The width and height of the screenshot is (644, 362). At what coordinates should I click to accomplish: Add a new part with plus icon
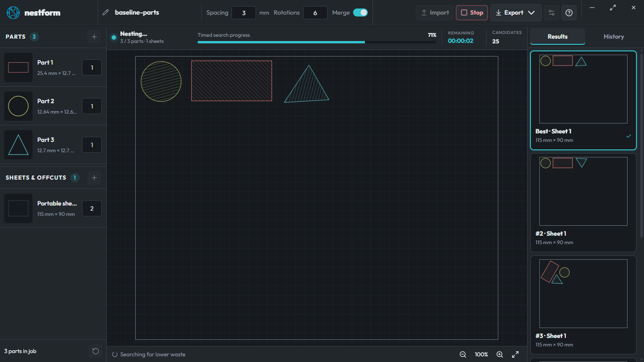(x=94, y=37)
